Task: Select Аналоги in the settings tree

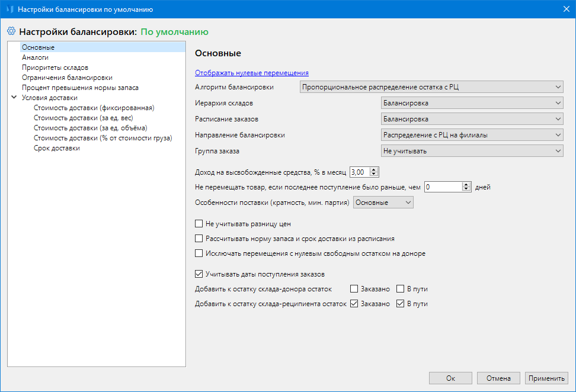Action: coord(35,57)
